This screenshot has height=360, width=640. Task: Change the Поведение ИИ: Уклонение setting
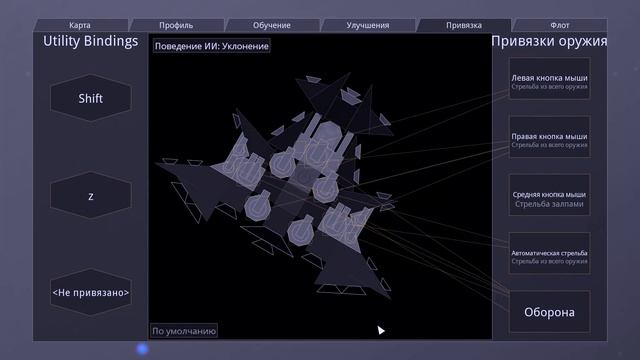(x=211, y=46)
